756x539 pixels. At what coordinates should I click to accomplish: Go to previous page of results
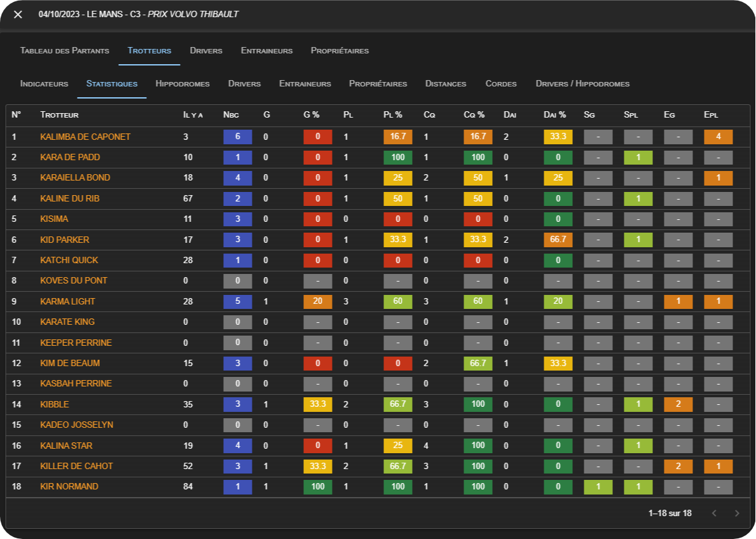click(x=714, y=513)
